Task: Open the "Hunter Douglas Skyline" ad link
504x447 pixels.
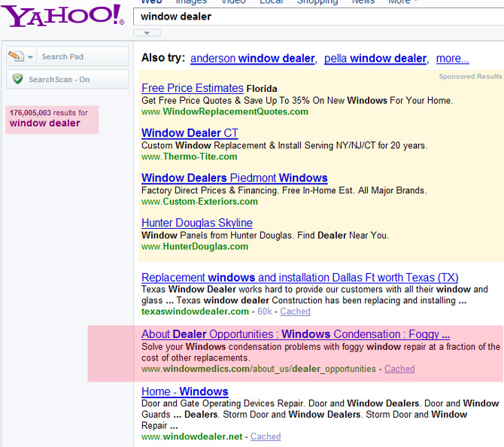Action: pyautogui.click(x=196, y=223)
